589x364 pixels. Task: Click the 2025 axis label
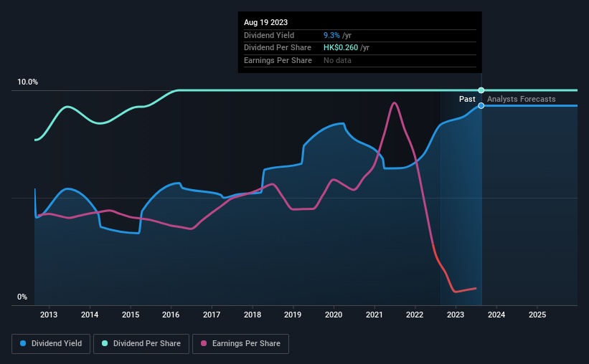point(537,315)
